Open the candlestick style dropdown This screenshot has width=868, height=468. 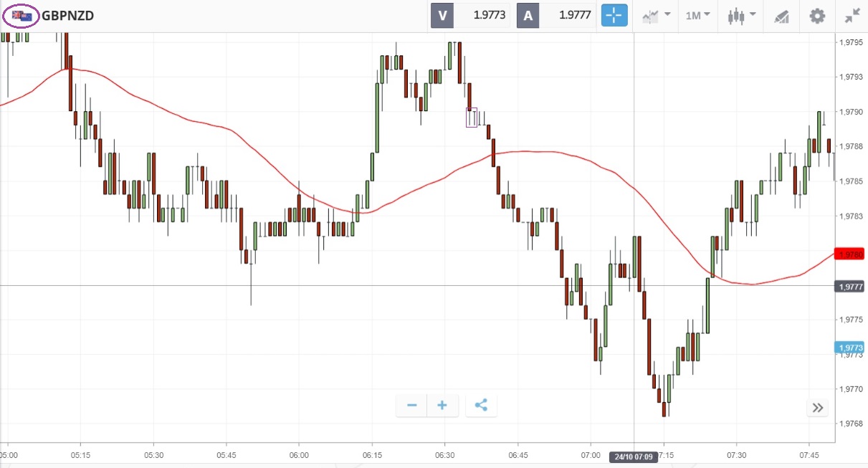[x=741, y=15]
